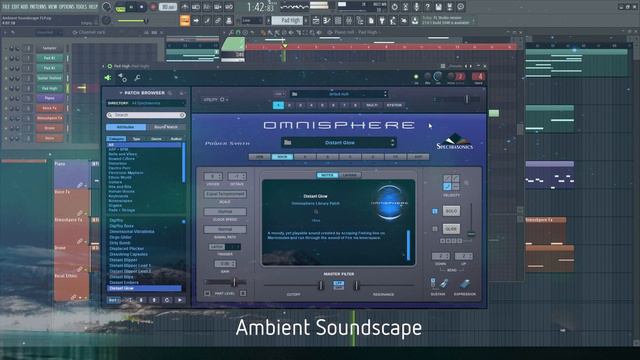The image size is (640, 360).
Task: Click the green arrow icon in plugin wrapper
Action: 108,78
